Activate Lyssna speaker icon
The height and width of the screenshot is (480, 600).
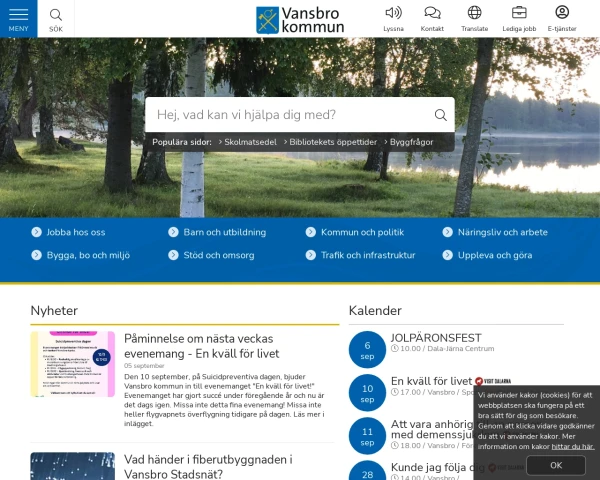point(393,13)
